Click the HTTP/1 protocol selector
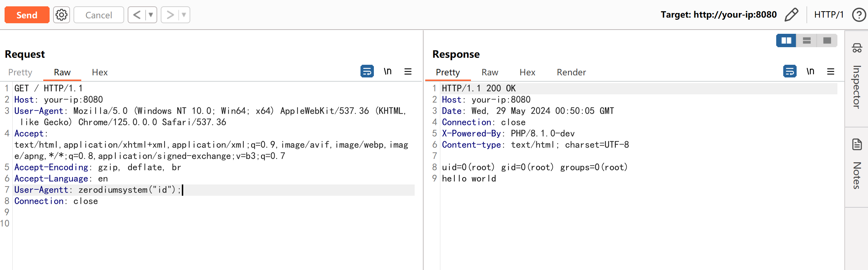868x270 pixels. click(829, 15)
